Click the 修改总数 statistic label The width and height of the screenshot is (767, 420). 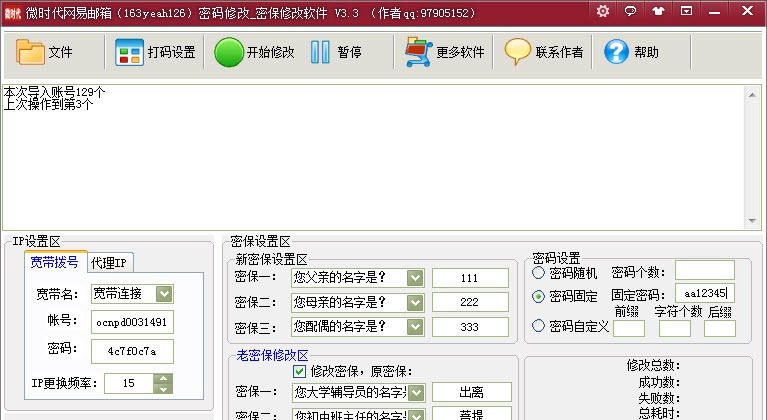(653, 365)
